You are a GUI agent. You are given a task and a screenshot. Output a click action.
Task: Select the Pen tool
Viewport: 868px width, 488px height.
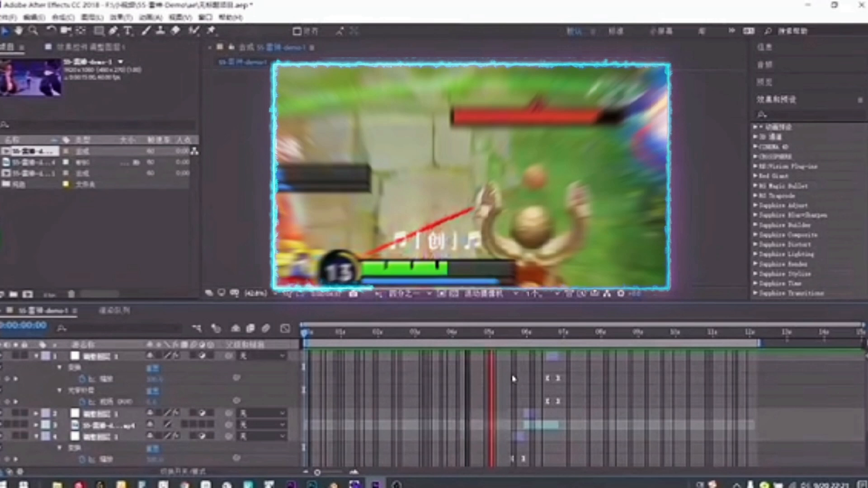click(113, 31)
